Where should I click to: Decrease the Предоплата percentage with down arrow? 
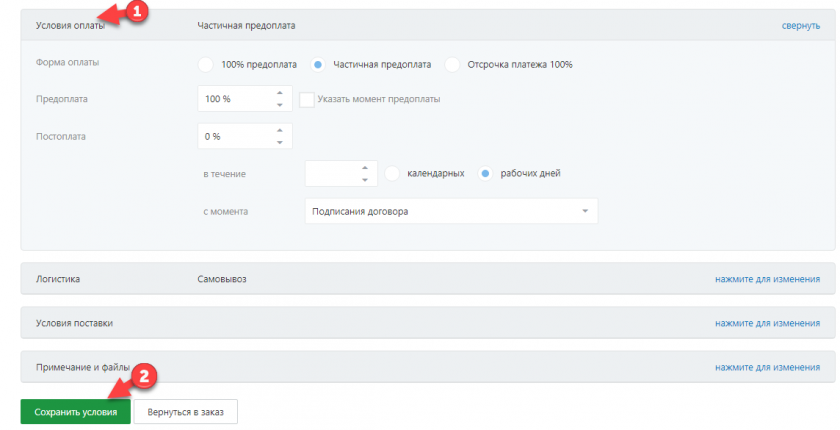click(279, 105)
